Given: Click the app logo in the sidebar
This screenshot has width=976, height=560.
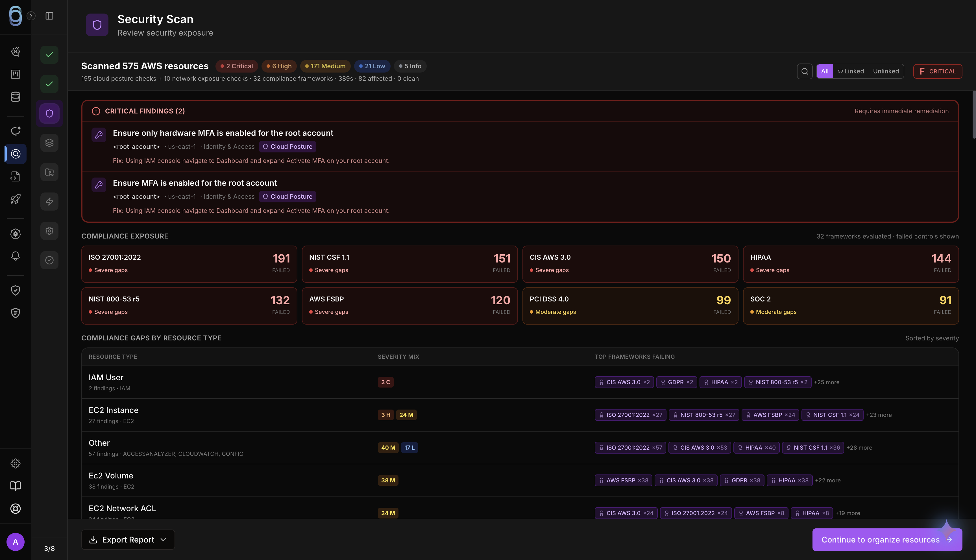Looking at the screenshot, I should pyautogui.click(x=15, y=16).
